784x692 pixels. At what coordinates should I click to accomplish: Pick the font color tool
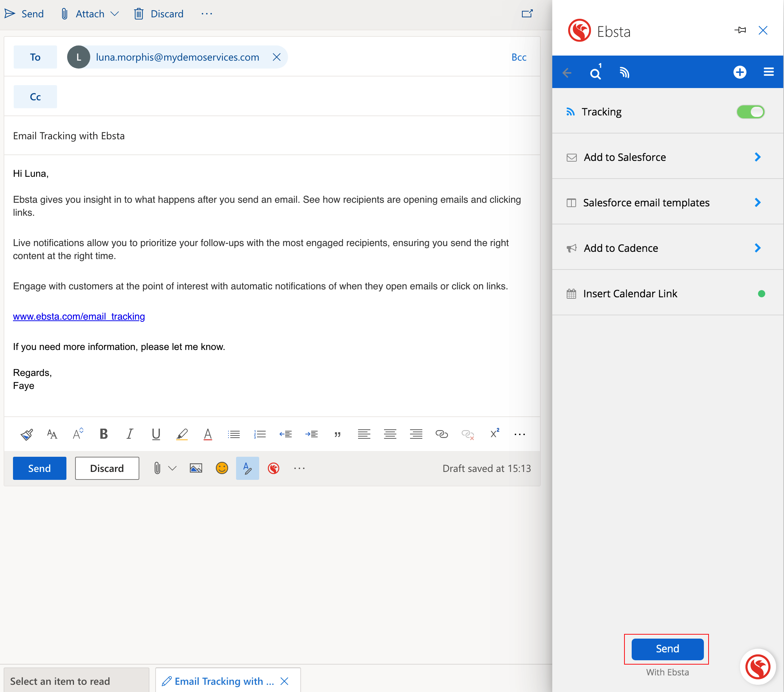pos(208,434)
